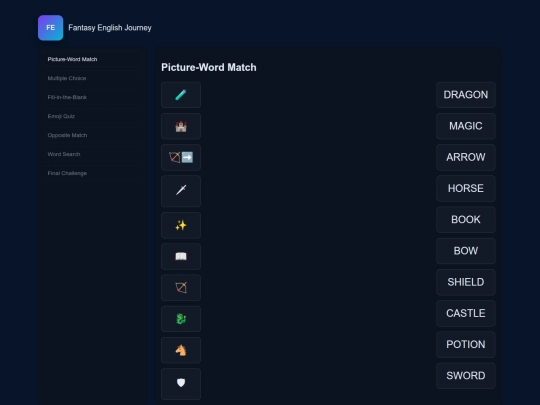The height and width of the screenshot is (405, 540).
Task: Select the white shield emoji tile
Action: pyautogui.click(x=181, y=384)
